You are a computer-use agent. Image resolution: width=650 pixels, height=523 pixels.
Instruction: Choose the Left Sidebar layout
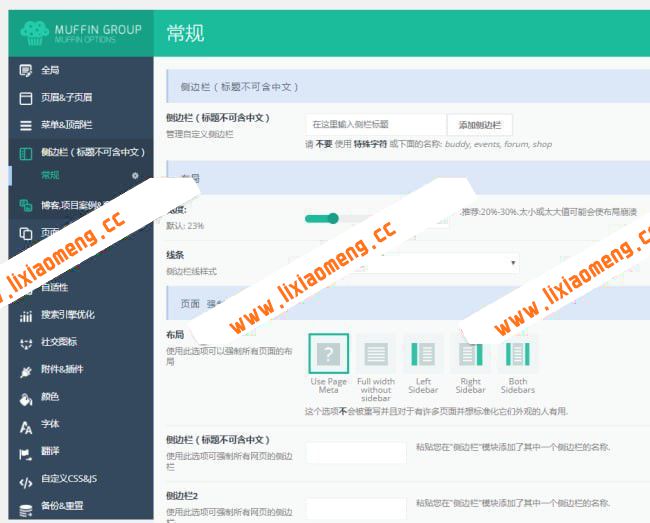[423, 354]
